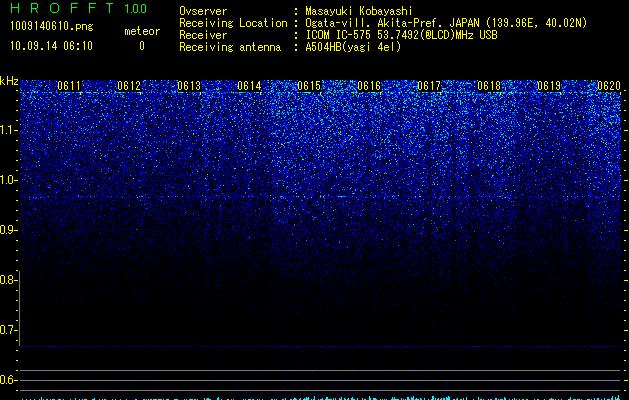This screenshot has width=629, height=400.
Task: Click the 0612 time marker
Action: tap(129, 86)
